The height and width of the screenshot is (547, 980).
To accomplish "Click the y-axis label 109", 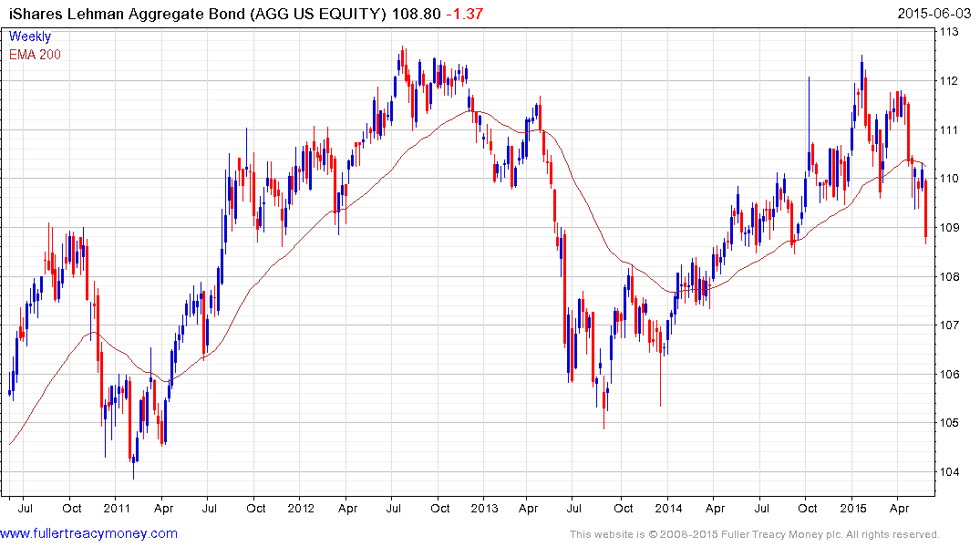I will [x=949, y=227].
